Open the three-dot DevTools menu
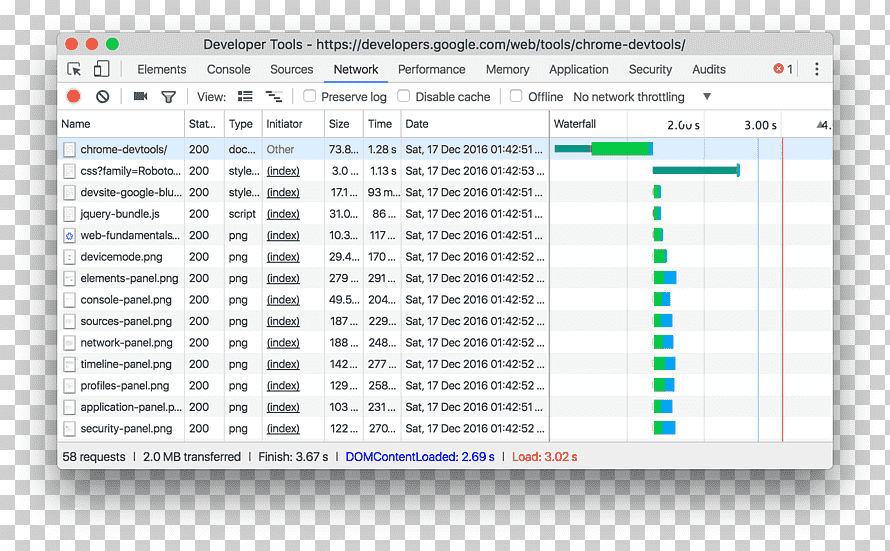890x551 pixels. (817, 69)
